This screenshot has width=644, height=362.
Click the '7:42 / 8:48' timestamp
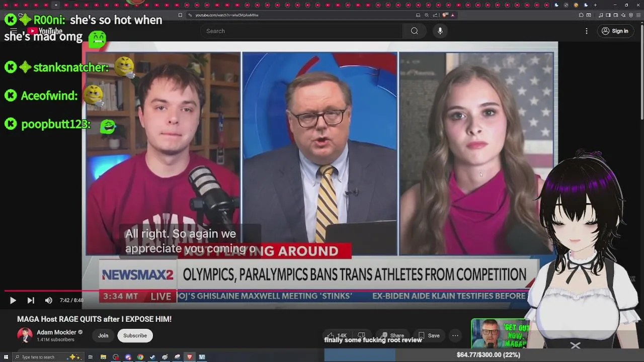(x=71, y=300)
